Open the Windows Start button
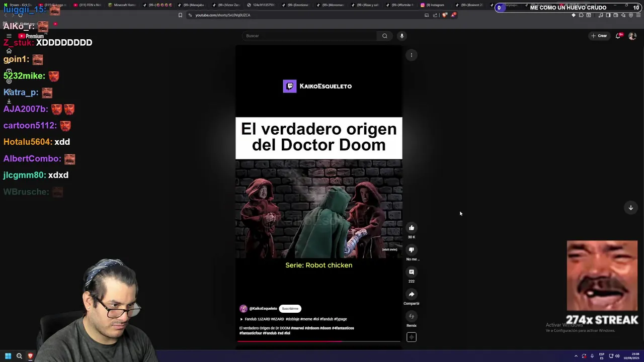This screenshot has width=644, height=362. click(x=8, y=356)
